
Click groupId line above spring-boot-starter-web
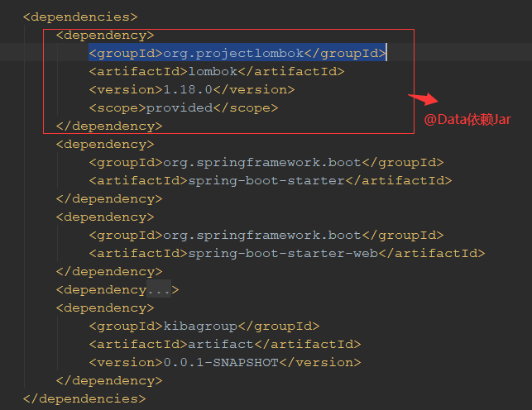pos(266,235)
